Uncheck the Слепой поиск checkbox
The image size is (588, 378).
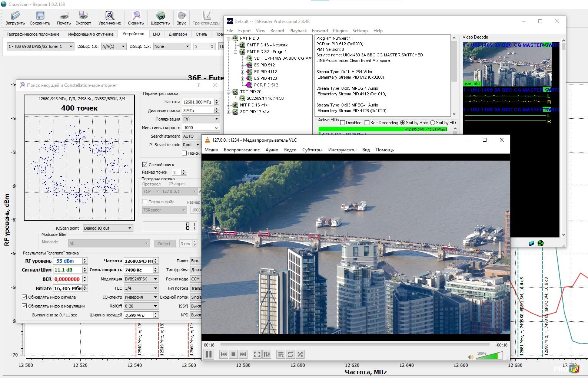[x=145, y=164]
